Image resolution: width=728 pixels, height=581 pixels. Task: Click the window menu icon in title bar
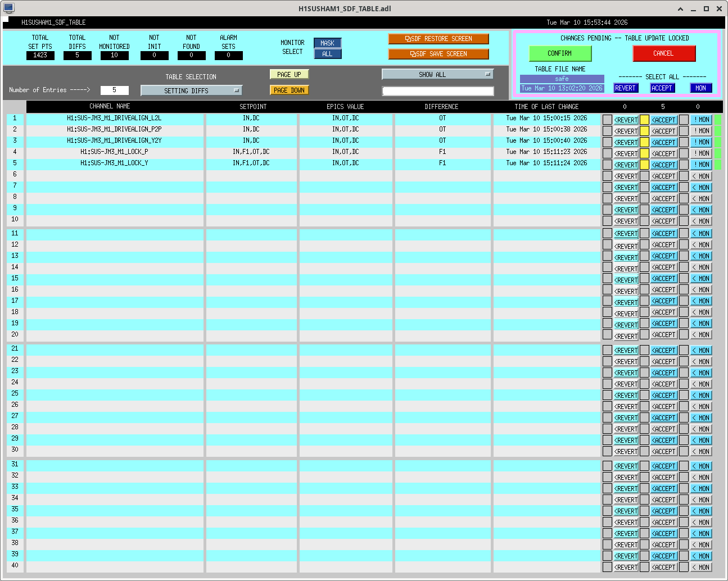pyautogui.click(x=8, y=8)
